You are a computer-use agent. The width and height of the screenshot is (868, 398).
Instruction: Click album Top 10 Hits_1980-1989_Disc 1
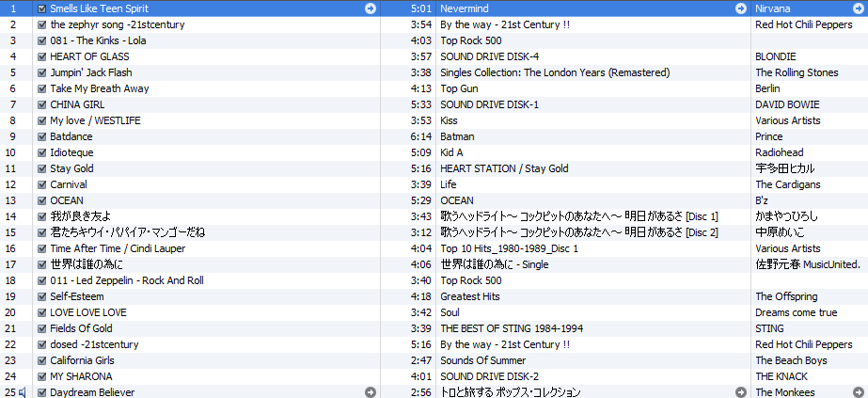coord(510,248)
